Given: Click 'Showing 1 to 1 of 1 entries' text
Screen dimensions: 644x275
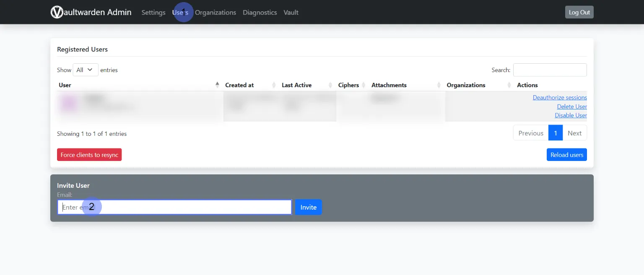Looking at the screenshot, I should click(92, 134).
